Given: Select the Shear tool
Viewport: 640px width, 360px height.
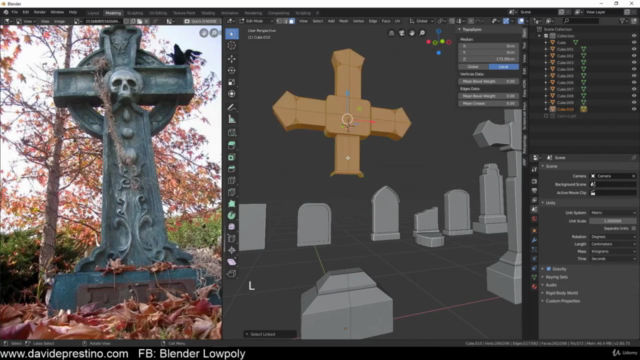Looking at the screenshot, I should click(x=231, y=262).
